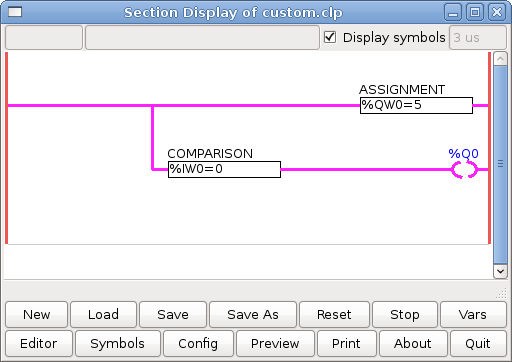
Task: Select the COMPARISON block %IW0=0
Action: click(x=224, y=169)
